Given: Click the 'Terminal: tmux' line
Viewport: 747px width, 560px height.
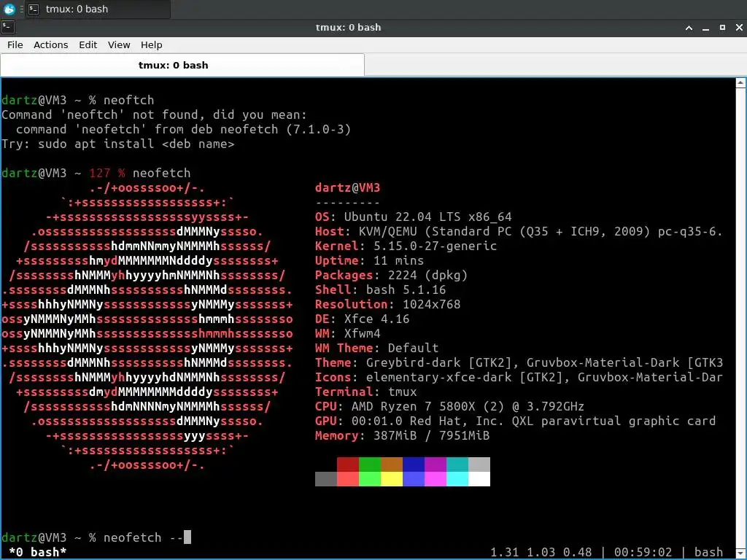Looking at the screenshot, I should coord(366,392).
